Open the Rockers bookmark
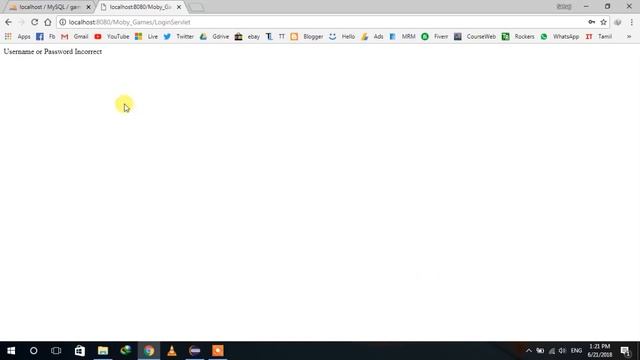Viewport: 640px width, 360px height. 518,36
